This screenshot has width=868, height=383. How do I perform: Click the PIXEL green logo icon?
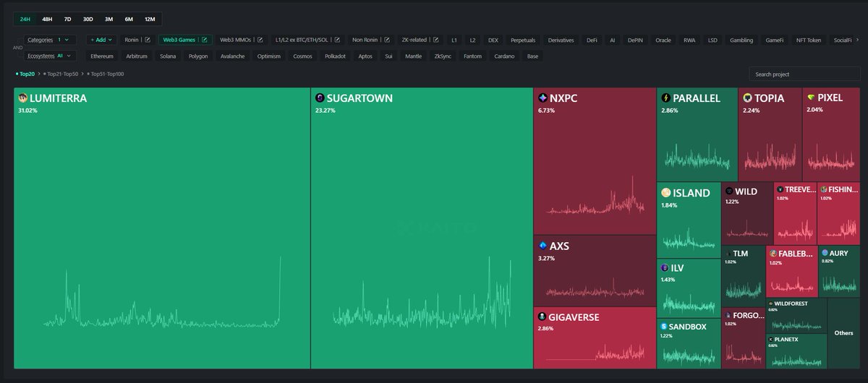(x=811, y=98)
